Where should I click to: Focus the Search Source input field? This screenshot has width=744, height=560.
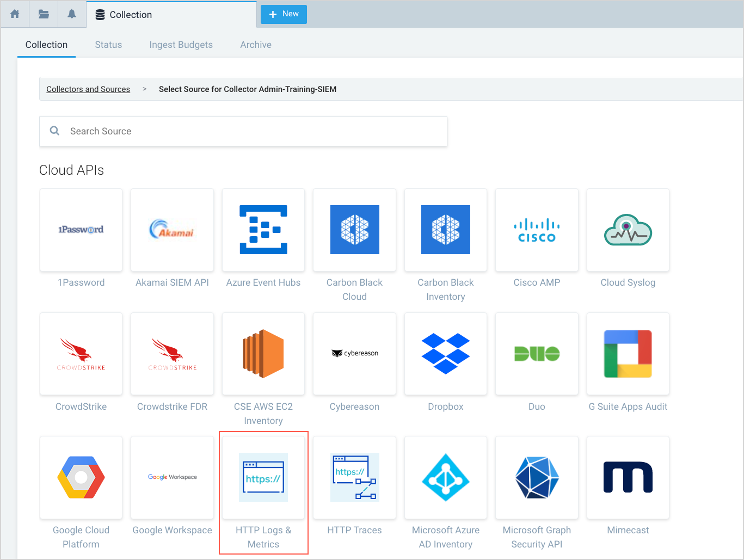coord(250,131)
